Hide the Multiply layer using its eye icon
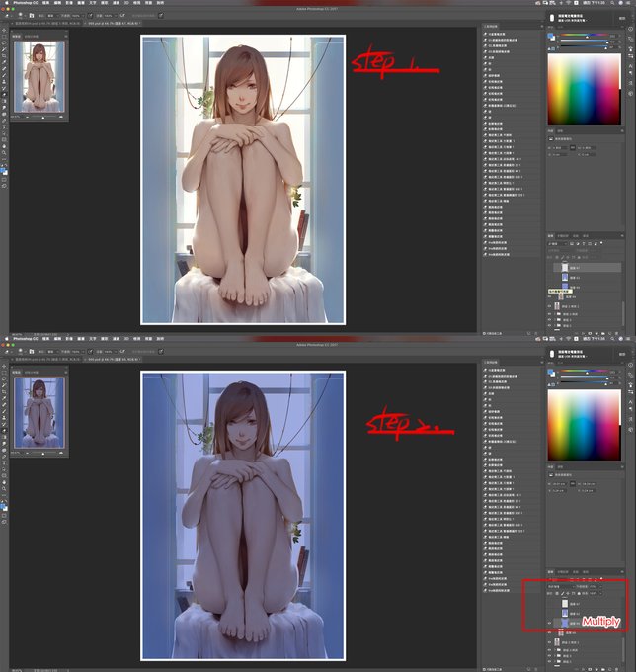 tap(549, 623)
